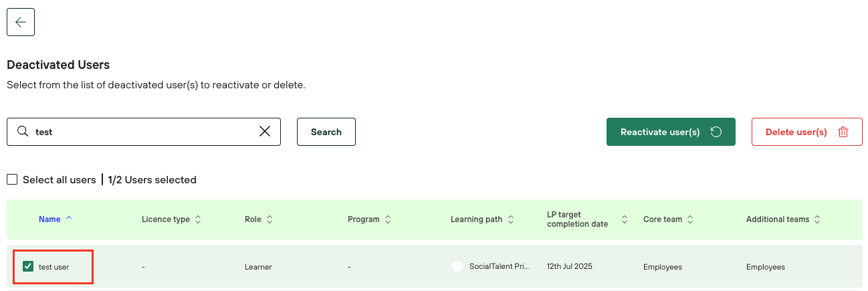
Task: Sort the Core team column
Action: tap(690, 219)
